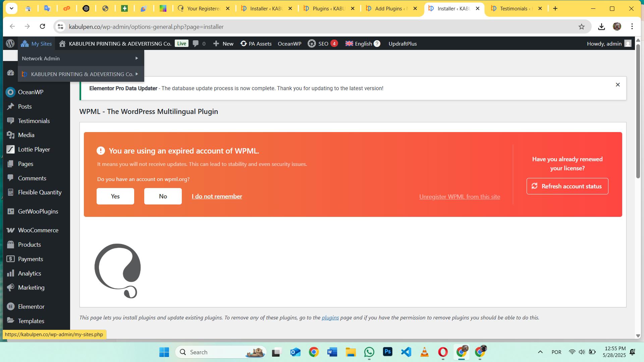Viewport: 644px width, 362px height.
Task: Close the Add Plugins browser tab
Action: click(x=415, y=8)
